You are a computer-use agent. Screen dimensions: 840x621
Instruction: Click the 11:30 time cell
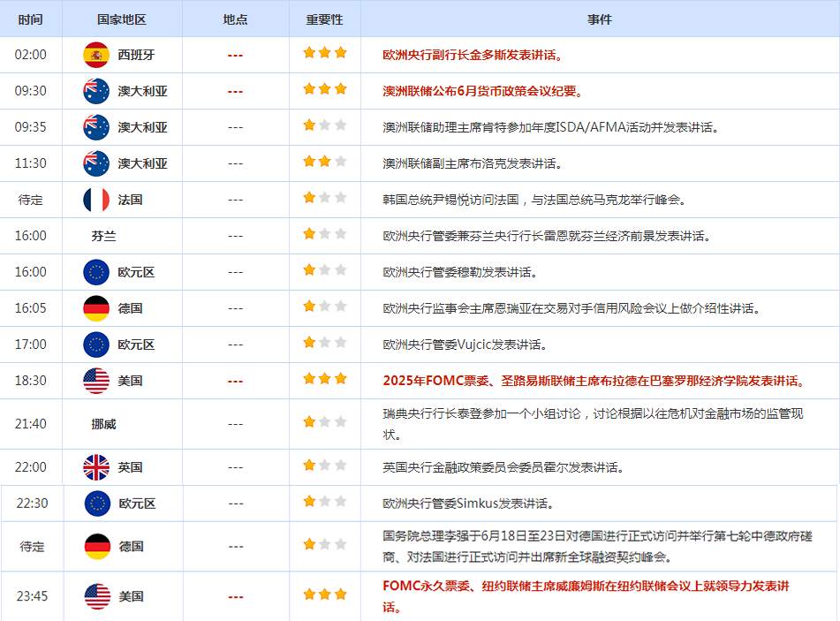coord(31,163)
